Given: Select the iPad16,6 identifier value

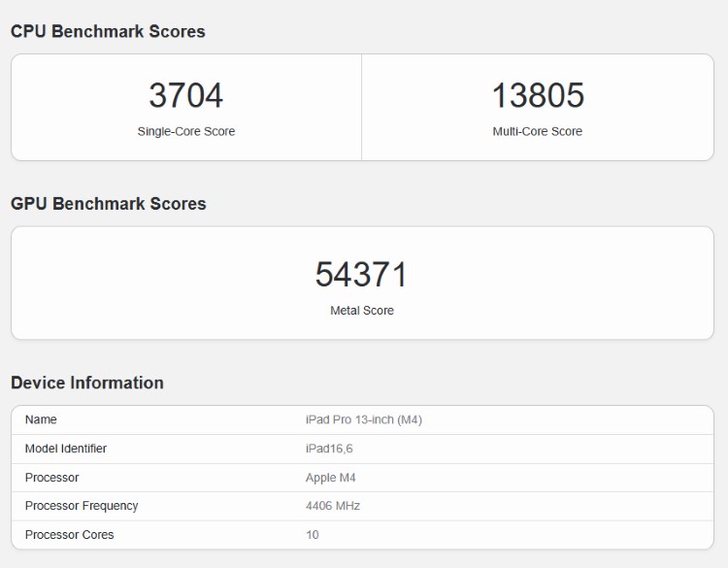Looking at the screenshot, I should 328,449.
